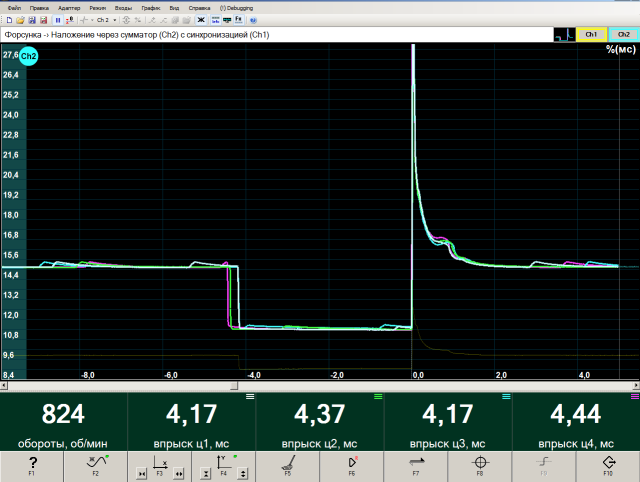The width and height of the screenshot is (640, 482).
Task: Toggle the Ch1 channel button
Action: coord(591,34)
